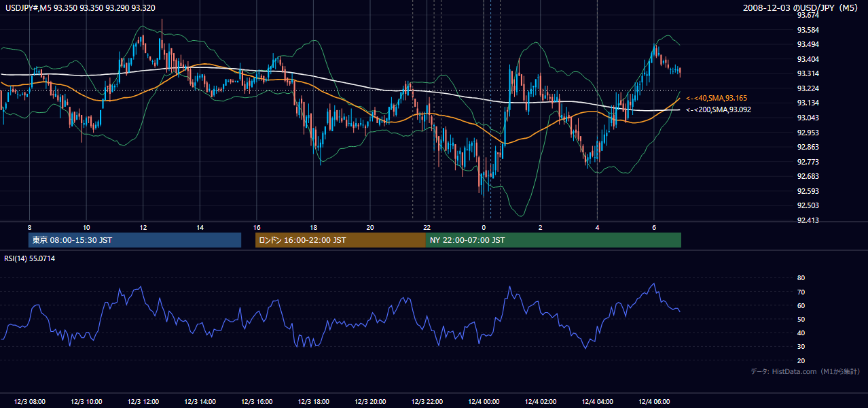Click the 92.773 price axis label
This screenshot has width=868, height=408.
tap(808, 162)
